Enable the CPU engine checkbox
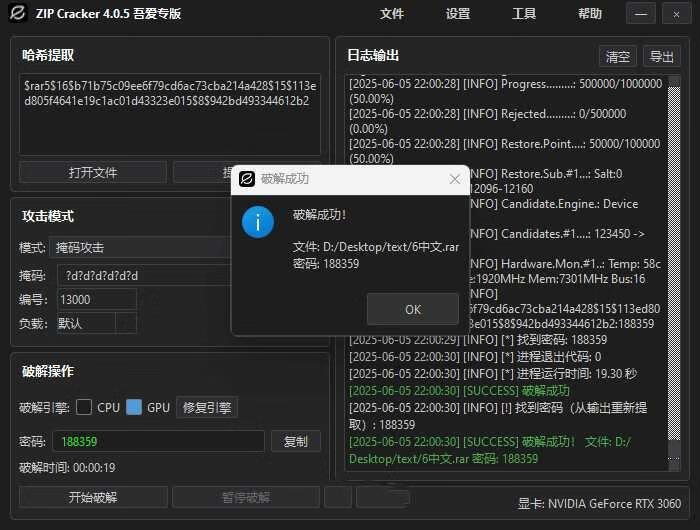 pyautogui.click(x=84, y=407)
